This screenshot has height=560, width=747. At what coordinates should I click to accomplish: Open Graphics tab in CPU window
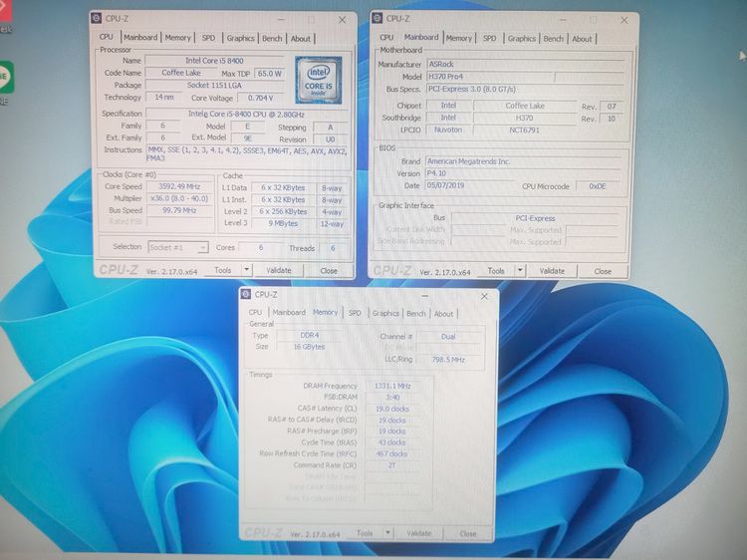coord(240,38)
